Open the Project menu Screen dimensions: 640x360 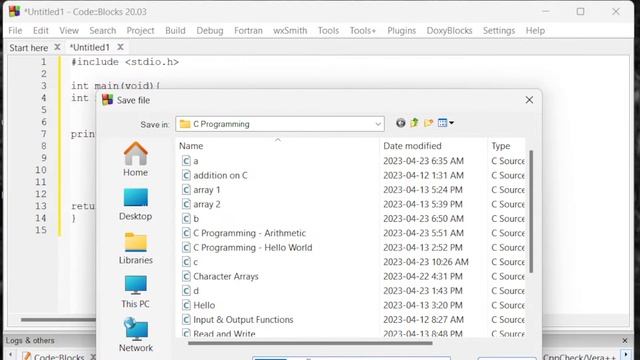point(140,31)
